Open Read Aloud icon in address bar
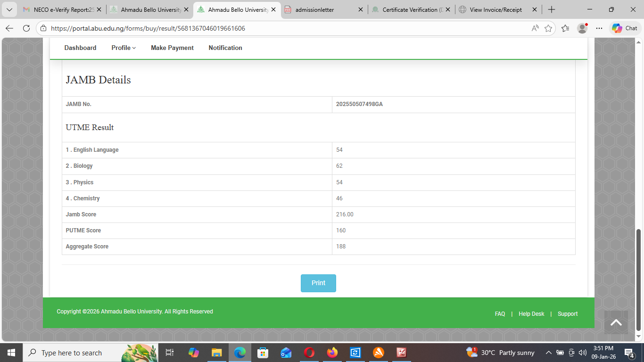Viewport: 644px width, 362px height. 535,28
